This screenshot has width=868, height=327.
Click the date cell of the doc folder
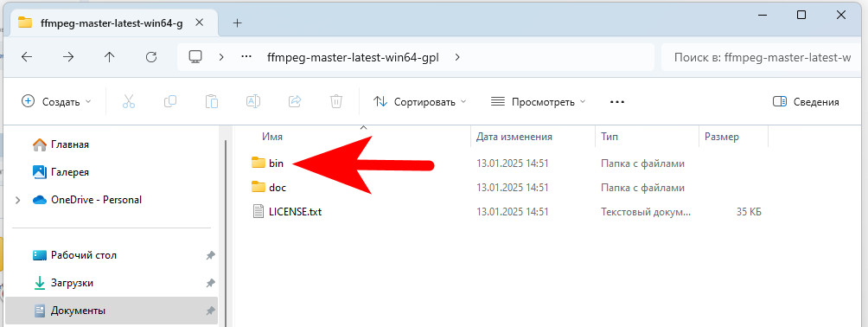[x=513, y=188]
